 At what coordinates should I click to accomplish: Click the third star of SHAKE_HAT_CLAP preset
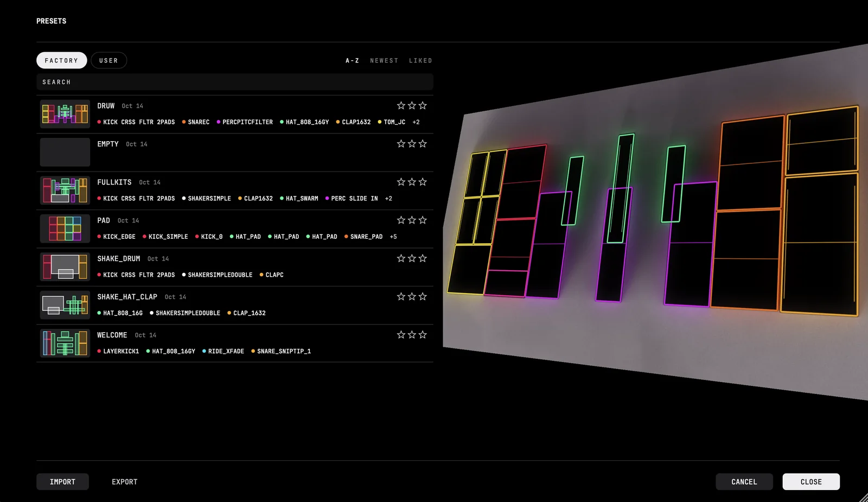pyautogui.click(x=423, y=296)
